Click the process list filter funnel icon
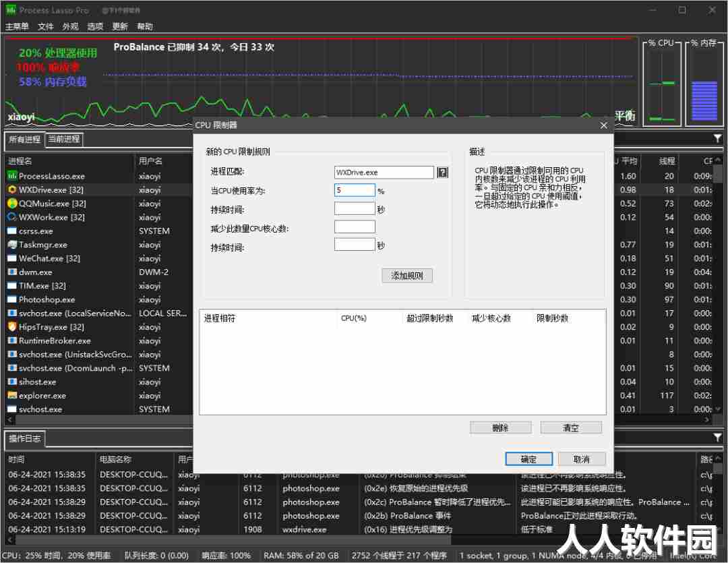728x563 pixels. [x=717, y=138]
